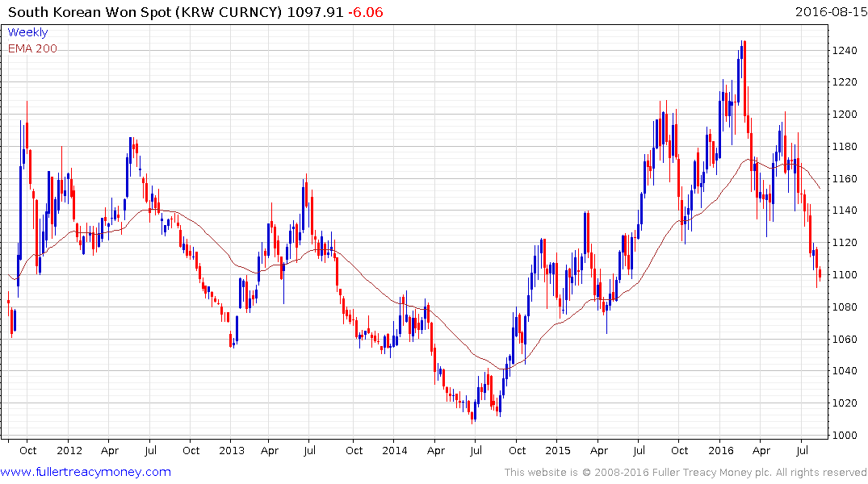Viewport: 868px width, 484px height.
Task: Click the copyright notice 'Fuller Treacy Money plc'
Action: click(712, 473)
